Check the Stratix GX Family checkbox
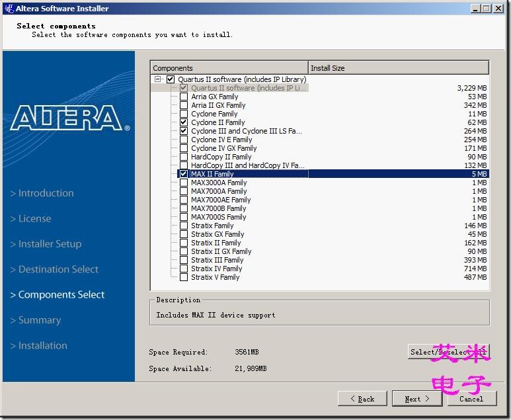 point(184,234)
